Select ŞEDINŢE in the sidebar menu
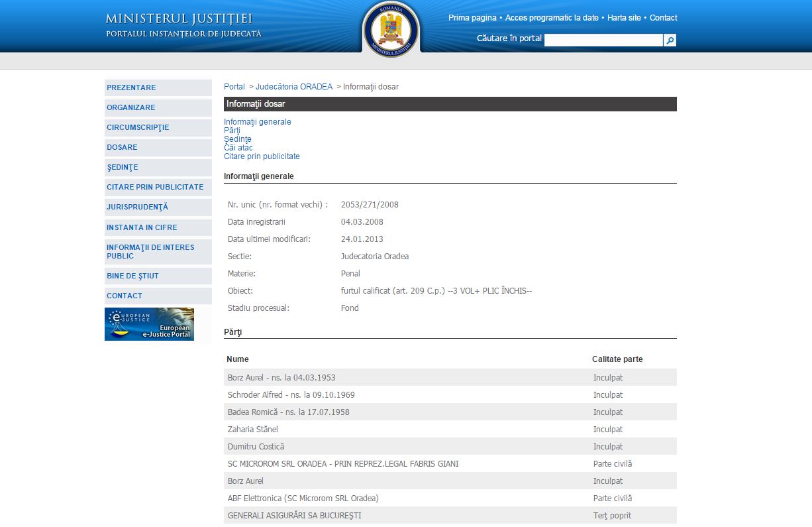This screenshot has width=812, height=527. point(158,167)
